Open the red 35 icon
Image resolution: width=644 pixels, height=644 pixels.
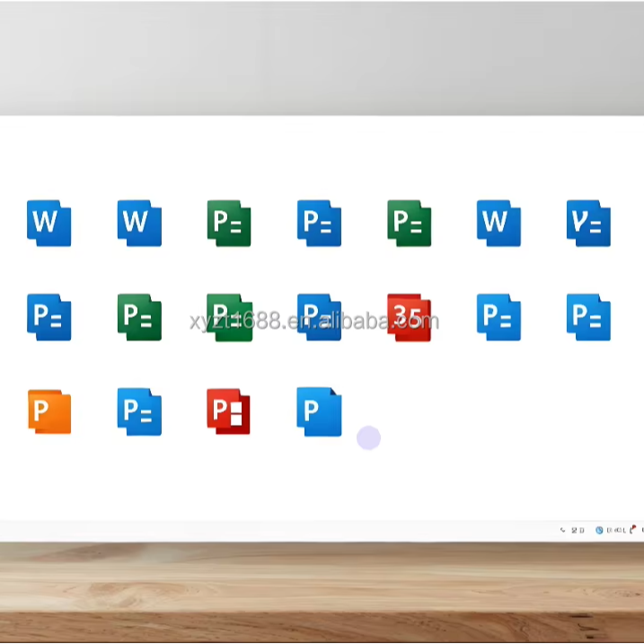tap(409, 317)
